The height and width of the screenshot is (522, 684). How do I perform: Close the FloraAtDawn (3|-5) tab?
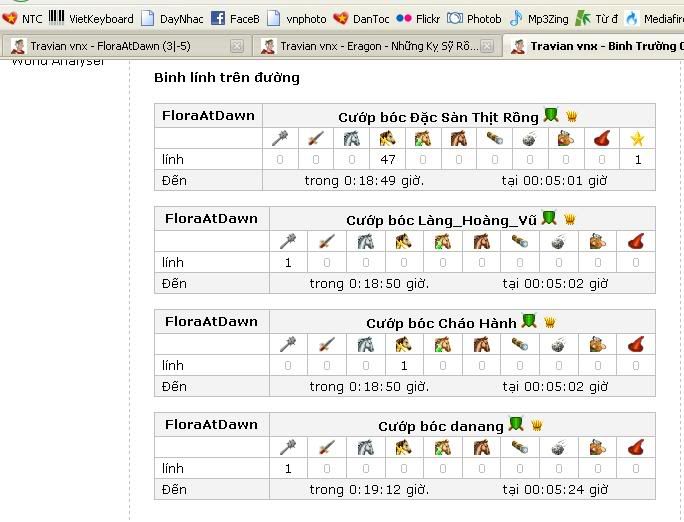tap(237, 46)
